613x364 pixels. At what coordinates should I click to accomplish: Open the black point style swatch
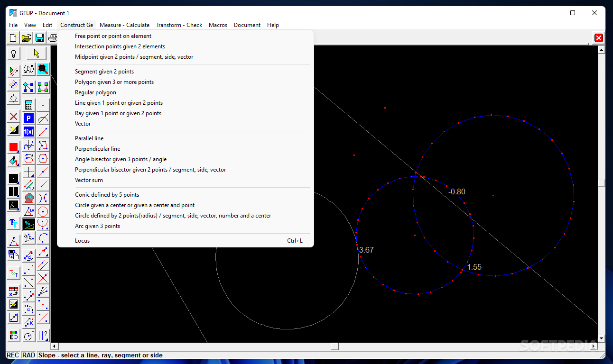coord(13,179)
